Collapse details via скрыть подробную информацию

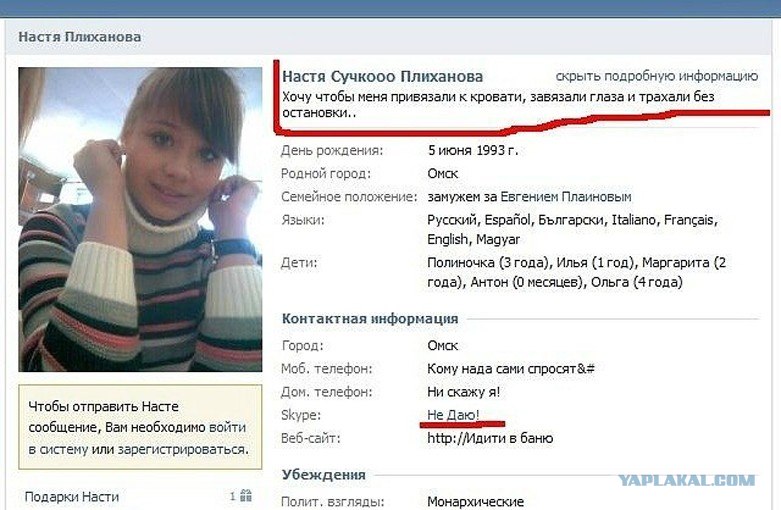point(656,76)
